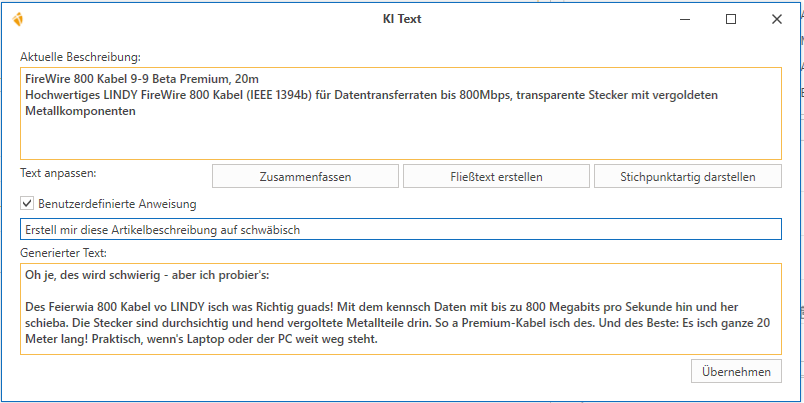Uncheck the Benutzerdefinierte Anweisung checkbox
The width and height of the screenshot is (804, 403).
[27, 203]
